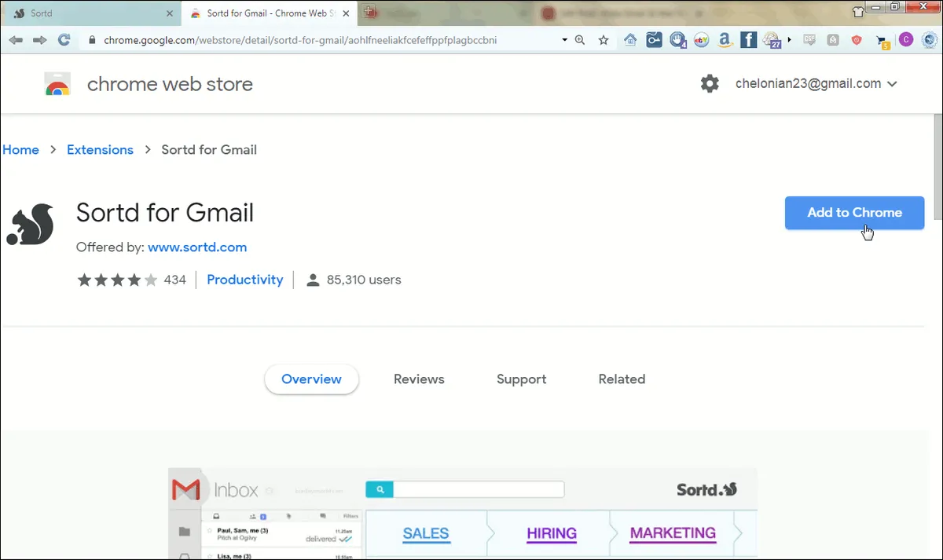The height and width of the screenshot is (560, 943).
Task: Open the Extensions breadcrumb link
Action: coord(100,149)
